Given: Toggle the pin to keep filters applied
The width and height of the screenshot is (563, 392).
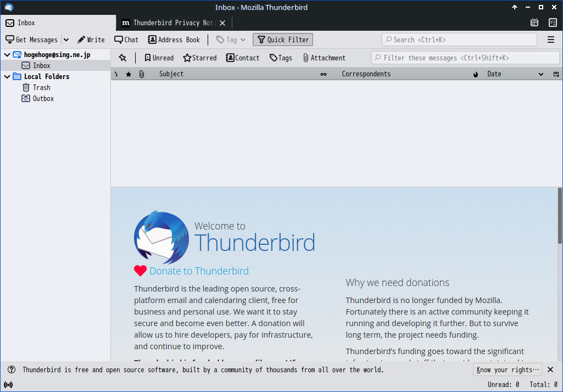Looking at the screenshot, I should [122, 58].
